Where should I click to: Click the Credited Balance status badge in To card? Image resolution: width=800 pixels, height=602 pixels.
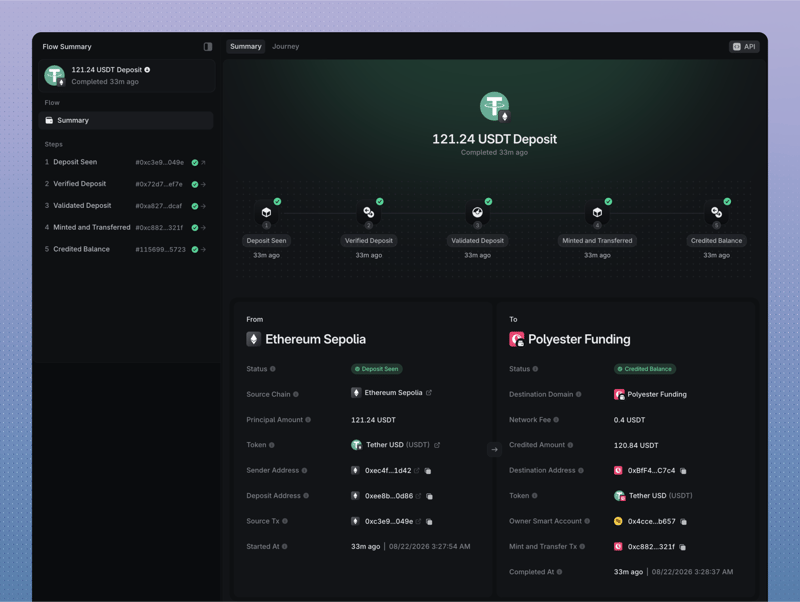click(x=645, y=369)
